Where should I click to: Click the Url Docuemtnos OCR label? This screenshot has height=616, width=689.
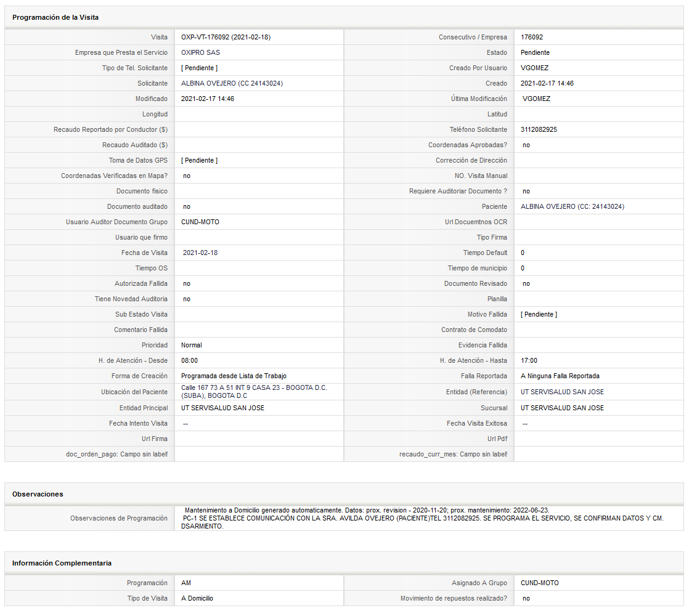pyautogui.click(x=476, y=222)
